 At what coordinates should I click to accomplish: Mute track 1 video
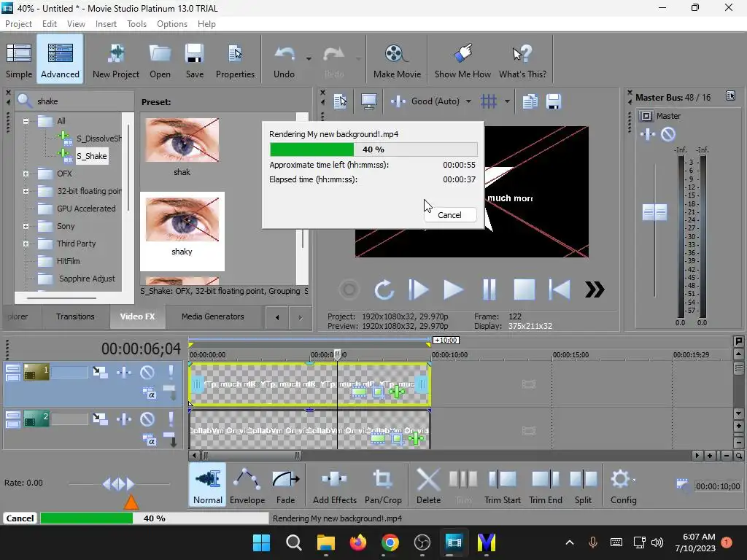147,372
